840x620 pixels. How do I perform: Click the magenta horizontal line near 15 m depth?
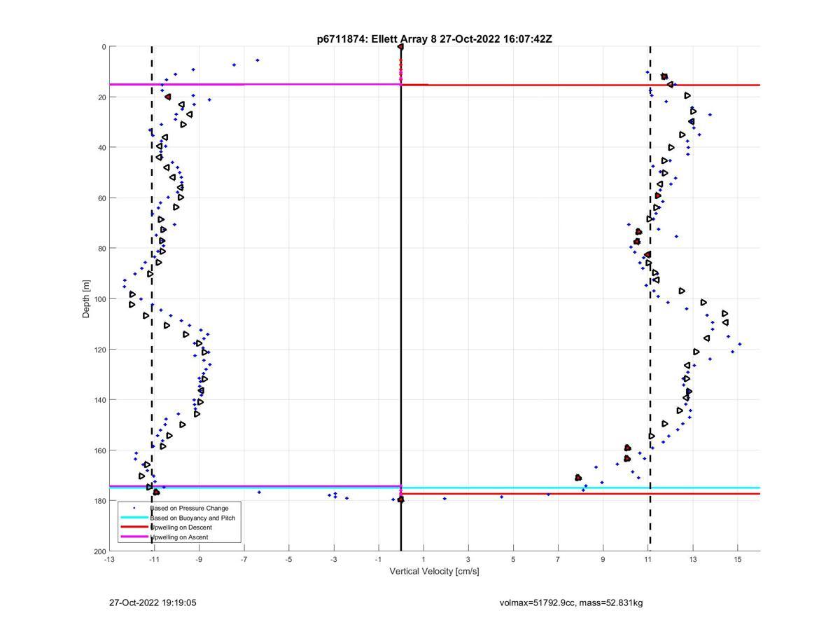tap(255, 84)
